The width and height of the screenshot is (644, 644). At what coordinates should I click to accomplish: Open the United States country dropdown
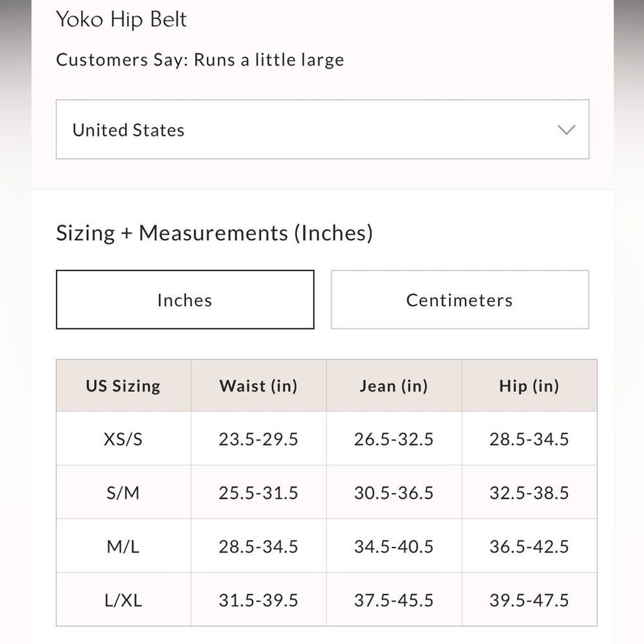[323, 129]
